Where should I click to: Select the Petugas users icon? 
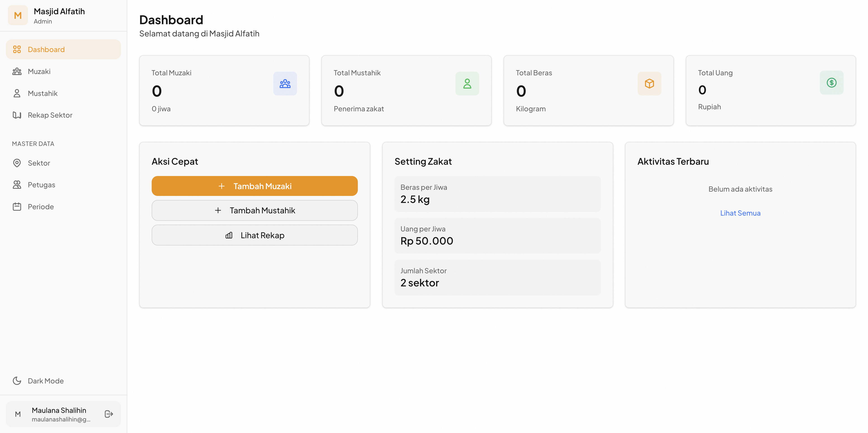(17, 184)
